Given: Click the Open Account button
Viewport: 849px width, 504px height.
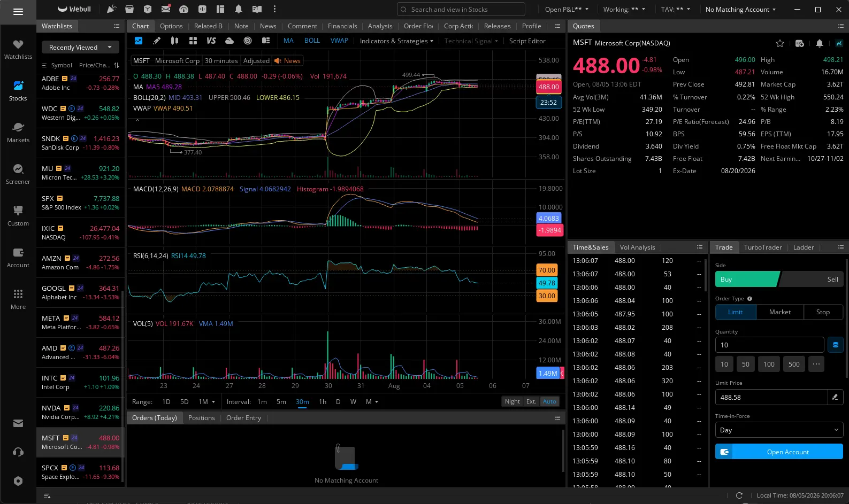Looking at the screenshot, I should [x=779, y=452].
